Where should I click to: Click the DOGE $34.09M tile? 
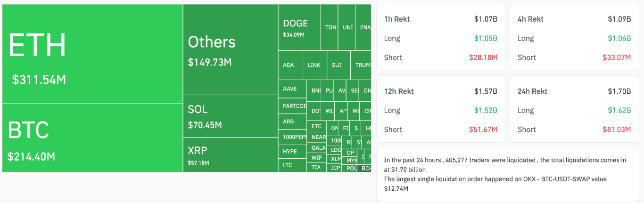tap(299, 28)
